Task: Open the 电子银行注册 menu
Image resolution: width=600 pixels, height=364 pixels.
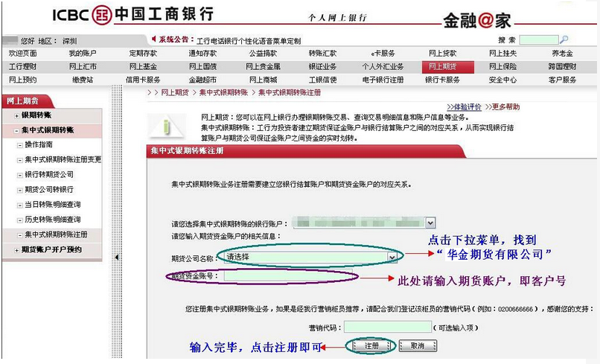Action: 383,80
